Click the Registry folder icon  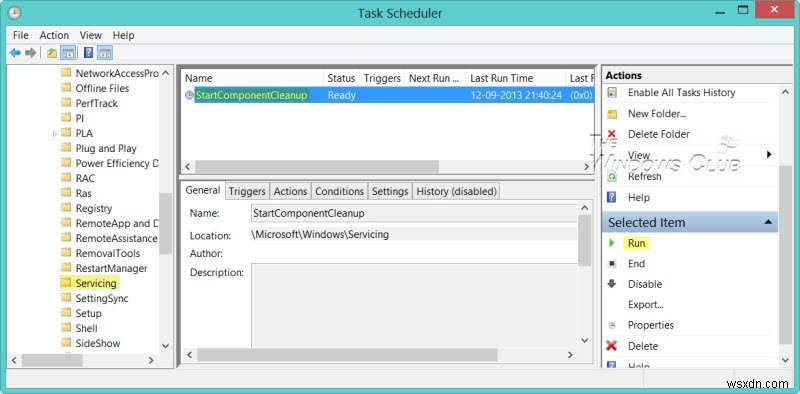tap(66, 208)
